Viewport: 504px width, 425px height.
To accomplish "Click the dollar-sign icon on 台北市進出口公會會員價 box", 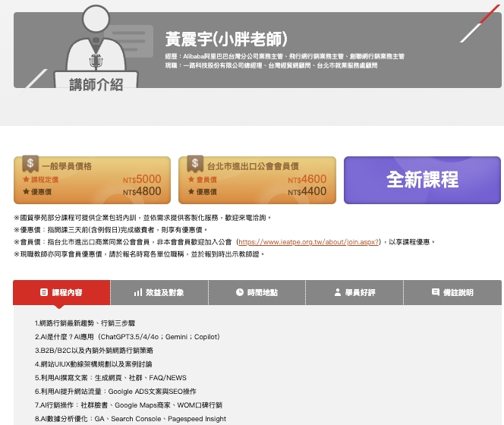I will pyautogui.click(x=194, y=164).
